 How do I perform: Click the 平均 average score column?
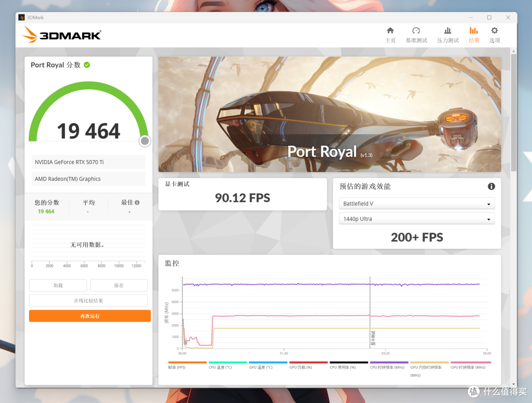[89, 206]
